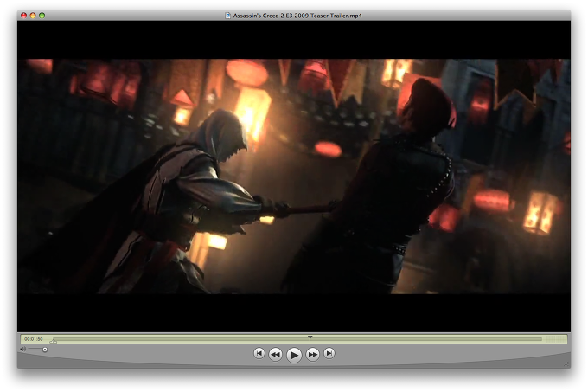Image resolution: width=588 pixels, height=392 pixels.
Task: Play the Assassin's Creed 2 trailer
Action: tap(294, 355)
